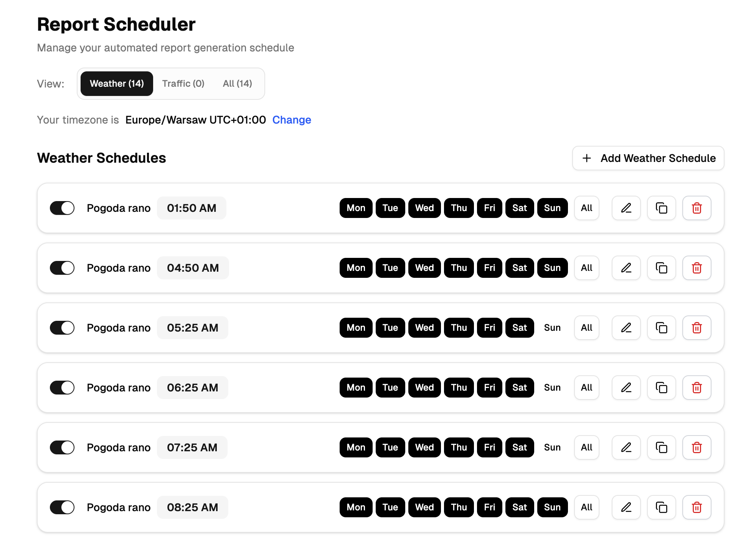Open the All (14) view
The height and width of the screenshot is (538, 756).
[x=238, y=83]
